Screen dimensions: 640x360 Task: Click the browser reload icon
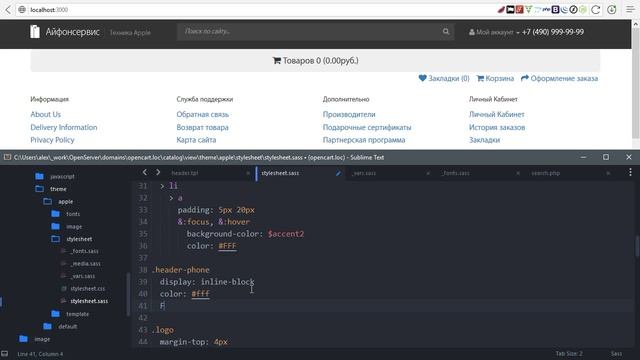click(596, 9)
